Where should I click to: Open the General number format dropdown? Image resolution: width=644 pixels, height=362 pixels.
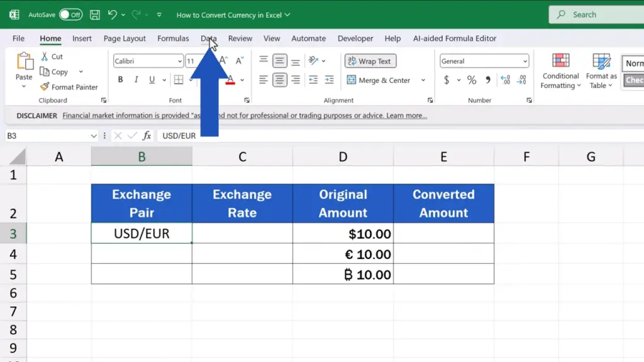(525, 62)
